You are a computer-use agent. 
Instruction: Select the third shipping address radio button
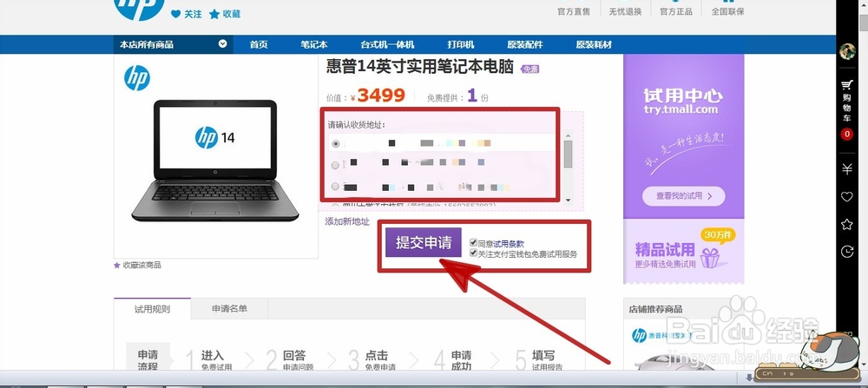(x=335, y=187)
